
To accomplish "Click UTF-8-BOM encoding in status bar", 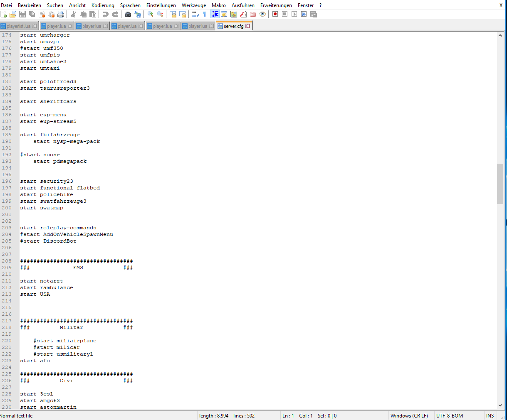I will pos(449,415).
